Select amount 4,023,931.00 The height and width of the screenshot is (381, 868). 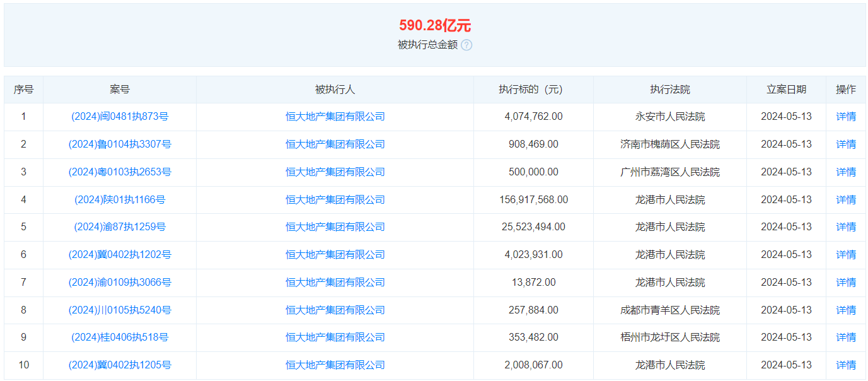[x=533, y=255]
